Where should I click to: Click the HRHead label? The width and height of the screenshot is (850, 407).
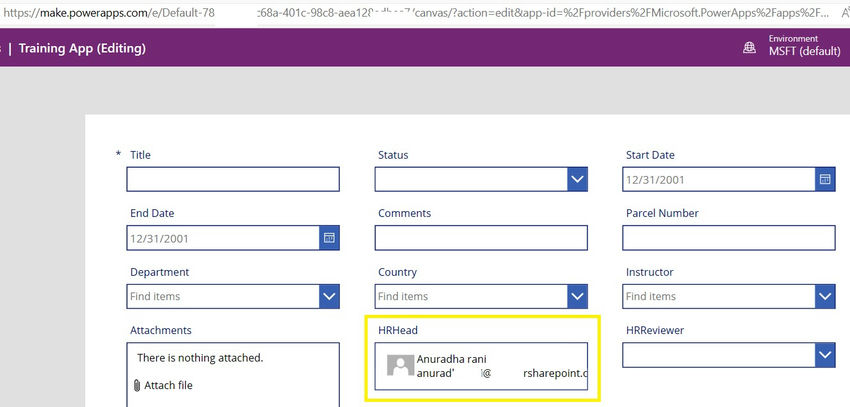(397, 330)
